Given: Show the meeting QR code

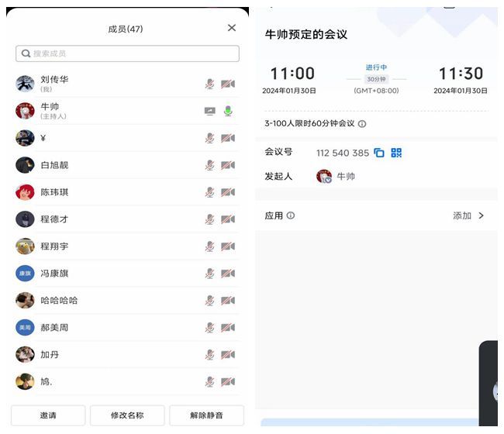Looking at the screenshot, I should pos(396,153).
